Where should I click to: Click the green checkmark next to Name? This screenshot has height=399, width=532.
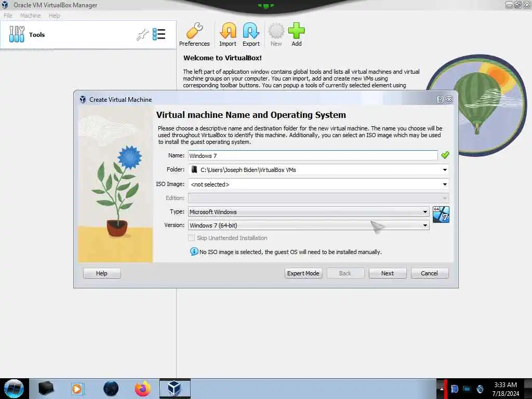(445, 155)
